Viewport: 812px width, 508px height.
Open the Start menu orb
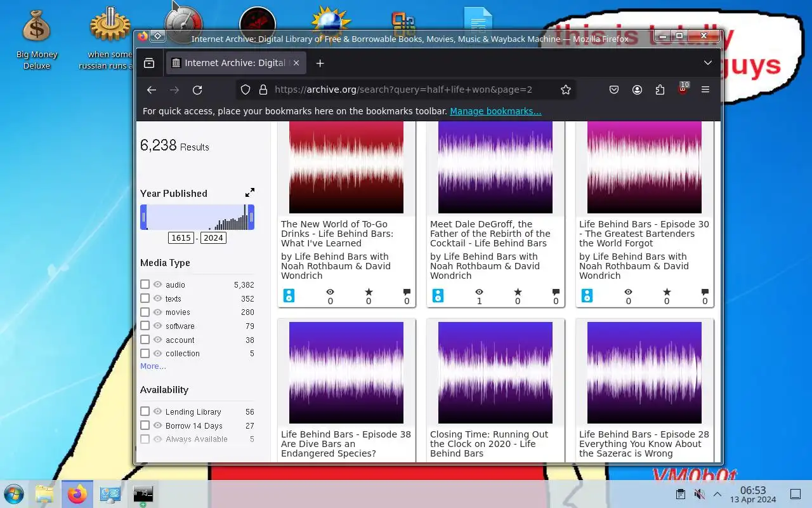click(13, 494)
